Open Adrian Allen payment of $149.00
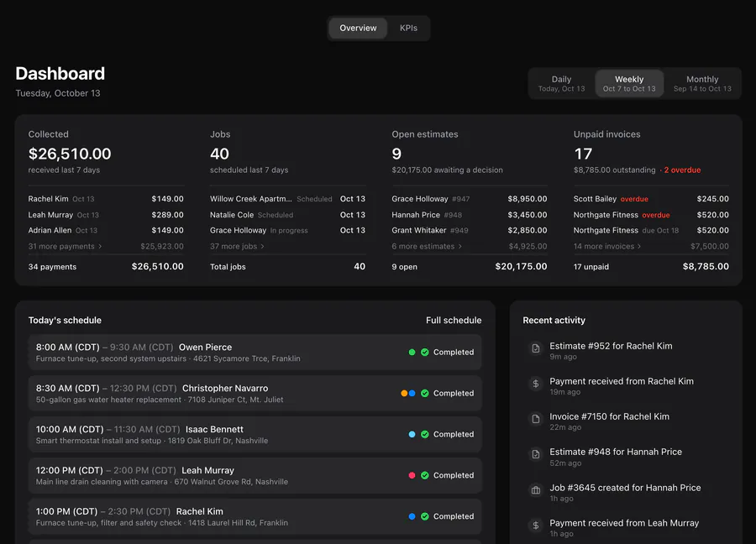The width and height of the screenshot is (756, 544). 106,230
